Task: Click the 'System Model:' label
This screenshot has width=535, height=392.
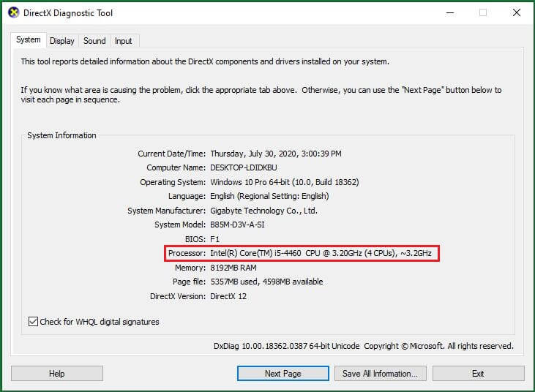Action: (x=180, y=225)
